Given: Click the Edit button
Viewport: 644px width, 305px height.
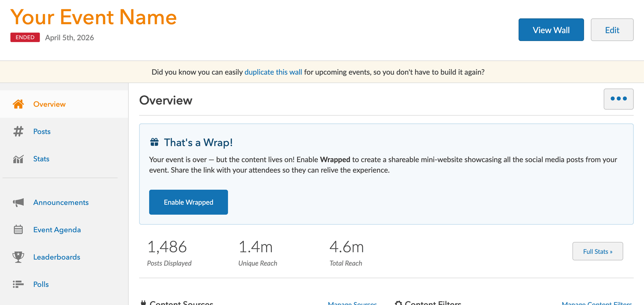Looking at the screenshot, I should (x=612, y=30).
